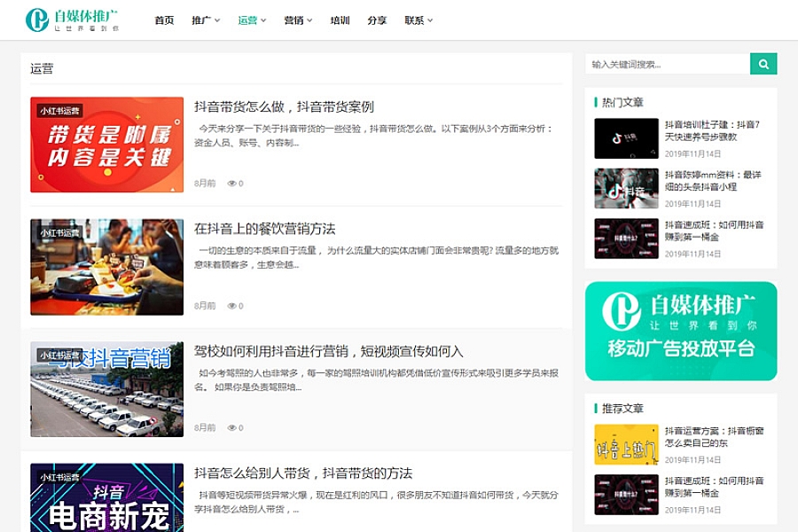
Task: Click excerpt starting 如今考驾照的人也非常多
Action: point(376,379)
